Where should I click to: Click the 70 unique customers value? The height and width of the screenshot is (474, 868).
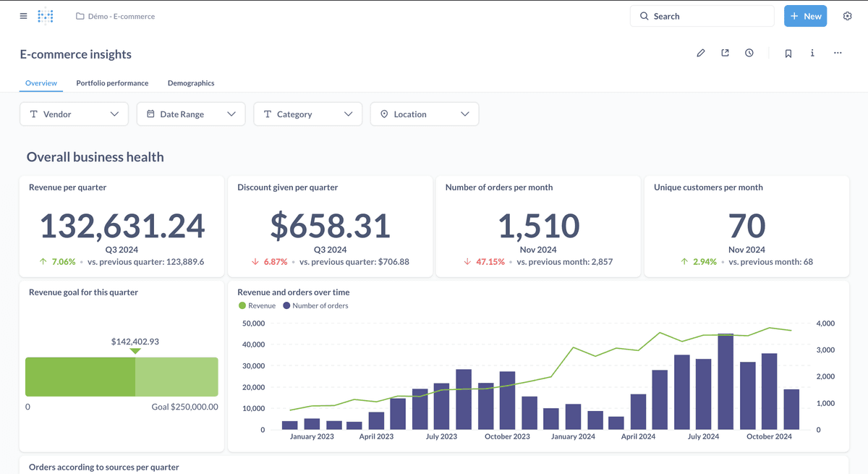[x=747, y=226]
